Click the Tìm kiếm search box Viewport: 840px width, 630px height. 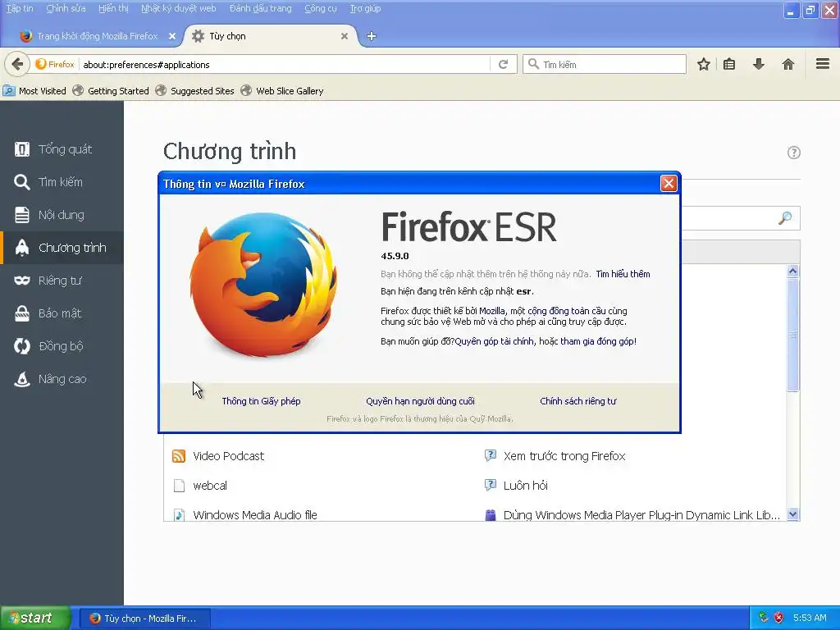(605, 64)
